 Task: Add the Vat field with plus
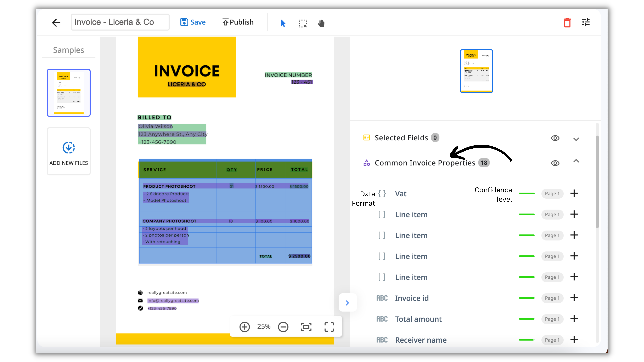click(574, 193)
